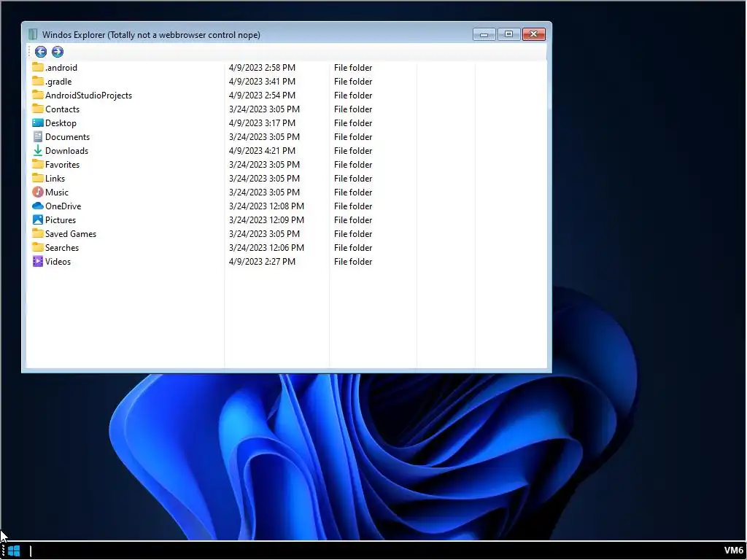Viewport: 747px width, 560px height.
Task: Click the date '4/9/2023 2:27 PM'
Action: pyautogui.click(x=262, y=261)
